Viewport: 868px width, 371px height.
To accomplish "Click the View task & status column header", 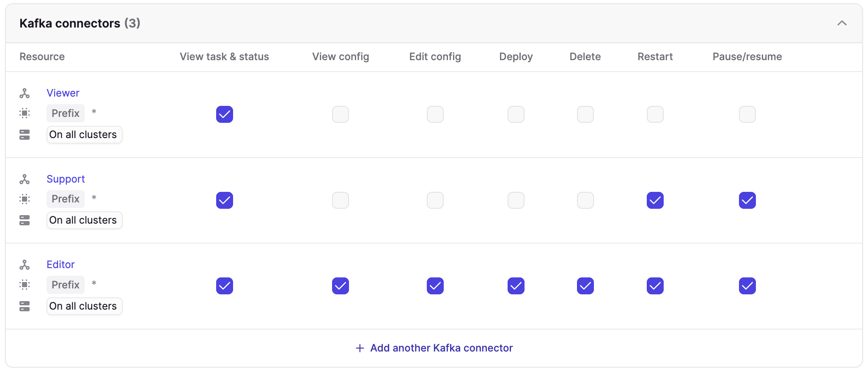I will pyautogui.click(x=224, y=57).
